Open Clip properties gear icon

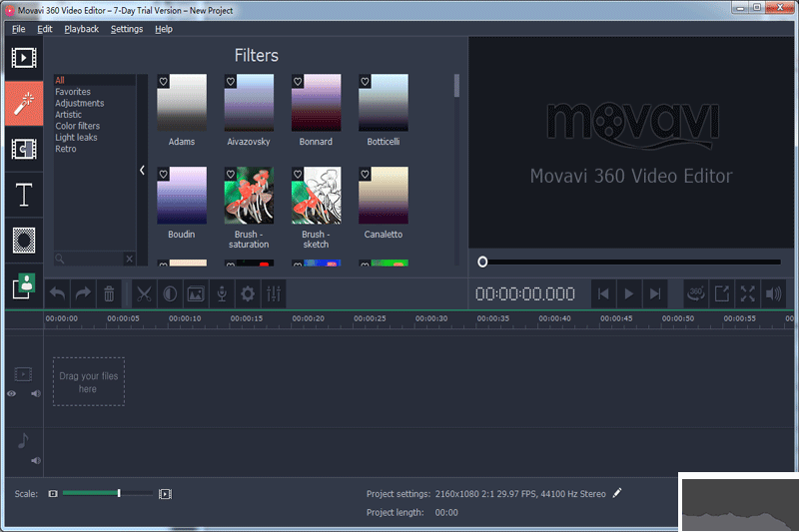pos(248,293)
